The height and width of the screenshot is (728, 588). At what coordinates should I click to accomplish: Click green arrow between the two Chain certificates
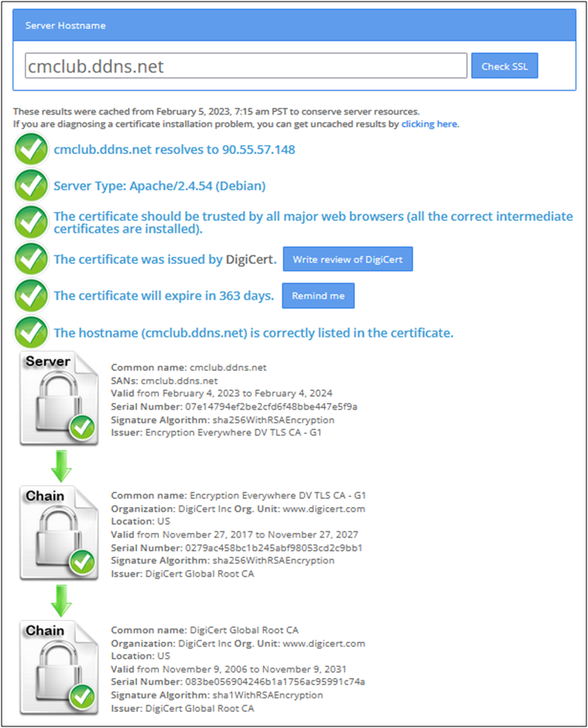pyautogui.click(x=61, y=601)
